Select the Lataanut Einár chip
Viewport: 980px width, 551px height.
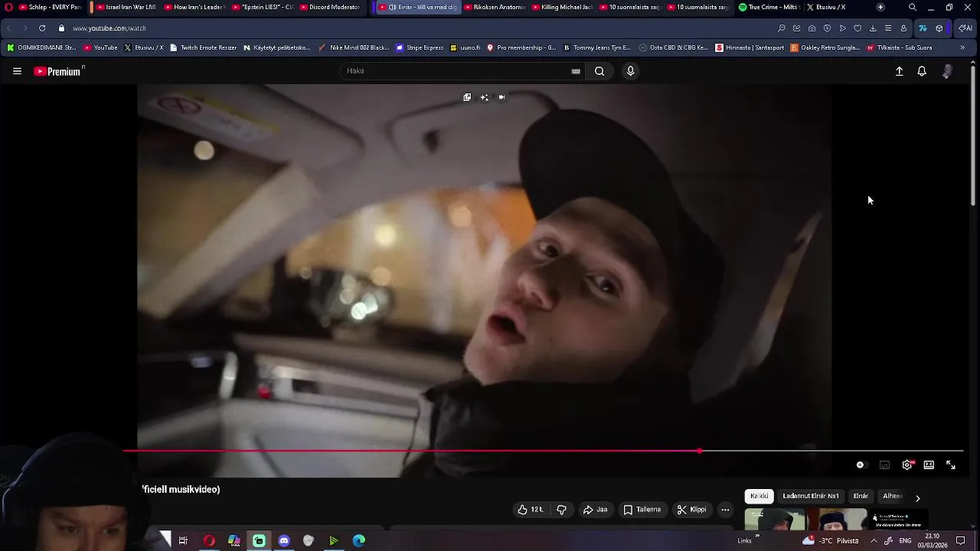[x=811, y=496]
